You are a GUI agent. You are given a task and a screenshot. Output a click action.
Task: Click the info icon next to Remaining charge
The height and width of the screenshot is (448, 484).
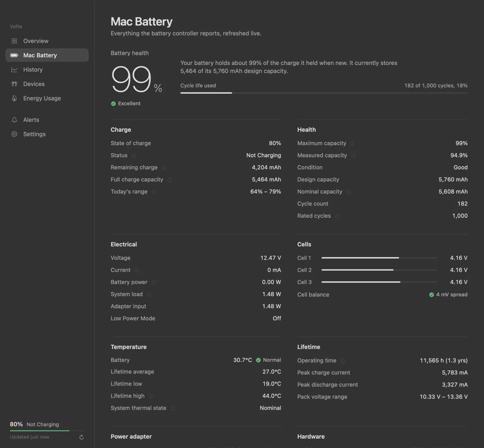pos(164,168)
